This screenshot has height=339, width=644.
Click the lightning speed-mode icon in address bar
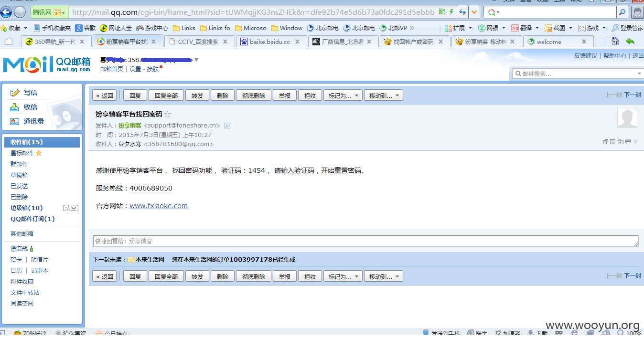pyautogui.click(x=451, y=12)
